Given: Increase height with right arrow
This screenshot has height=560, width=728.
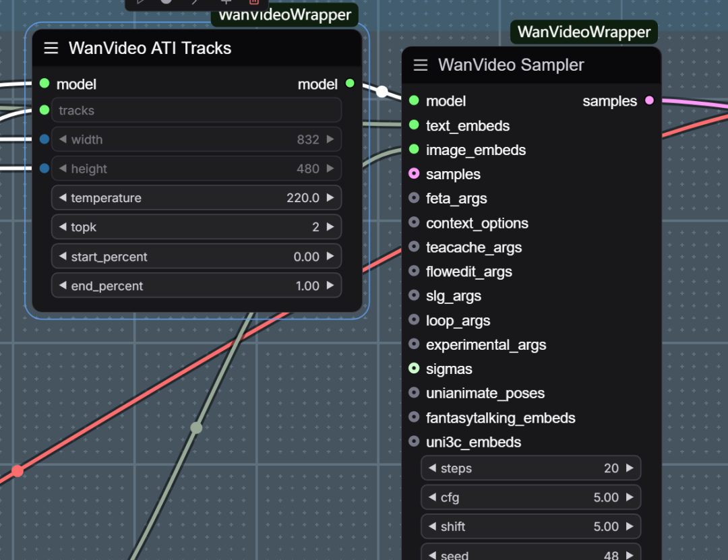Looking at the screenshot, I should tap(330, 168).
